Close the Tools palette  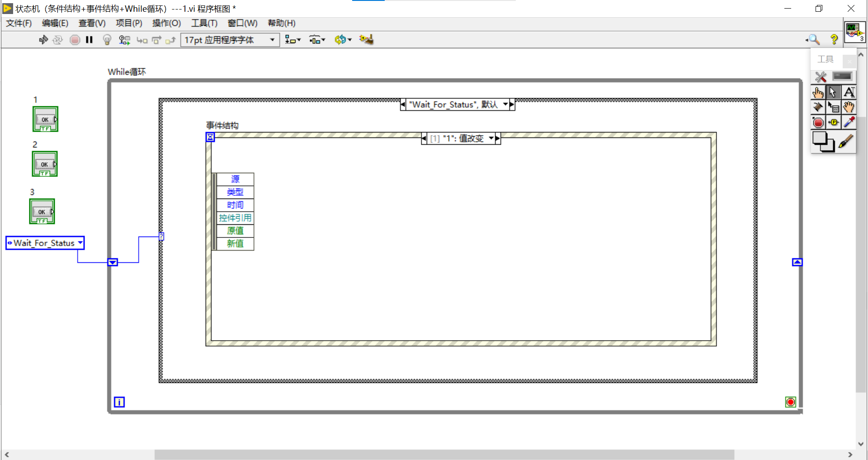[x=849, y=61]
